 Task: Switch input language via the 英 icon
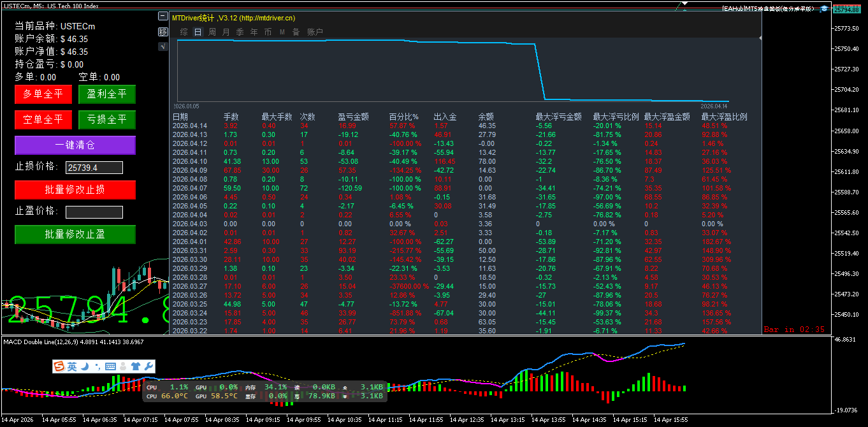coord(72,366)
